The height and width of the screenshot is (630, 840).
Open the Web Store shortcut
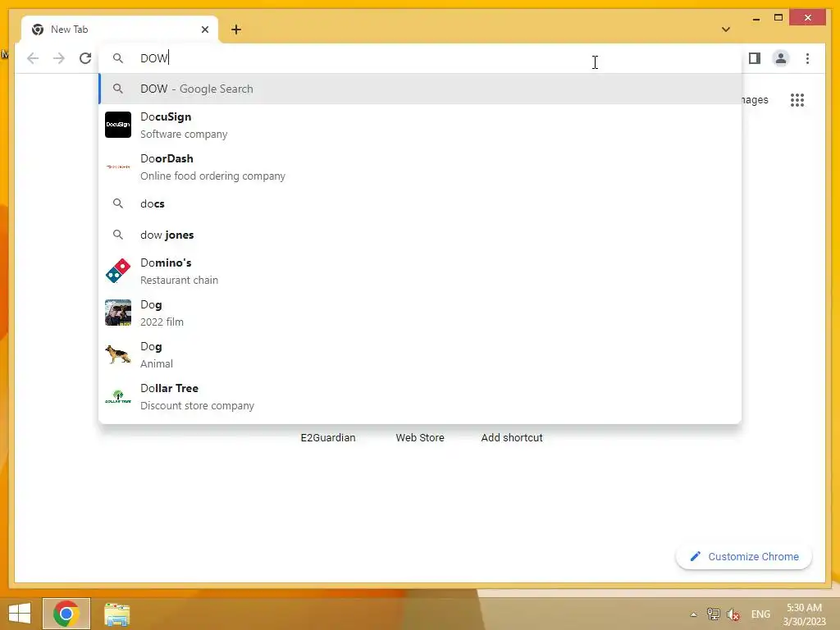[x=420, y=438]
